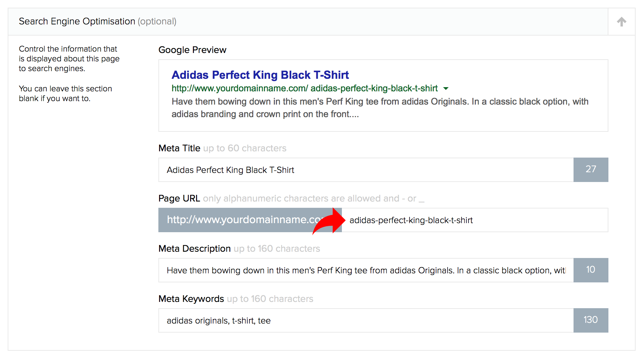Click the Meta Description counter showing 10
This screenshot has height=357, width=644.
pyautogui.click(x=591, y=270)
